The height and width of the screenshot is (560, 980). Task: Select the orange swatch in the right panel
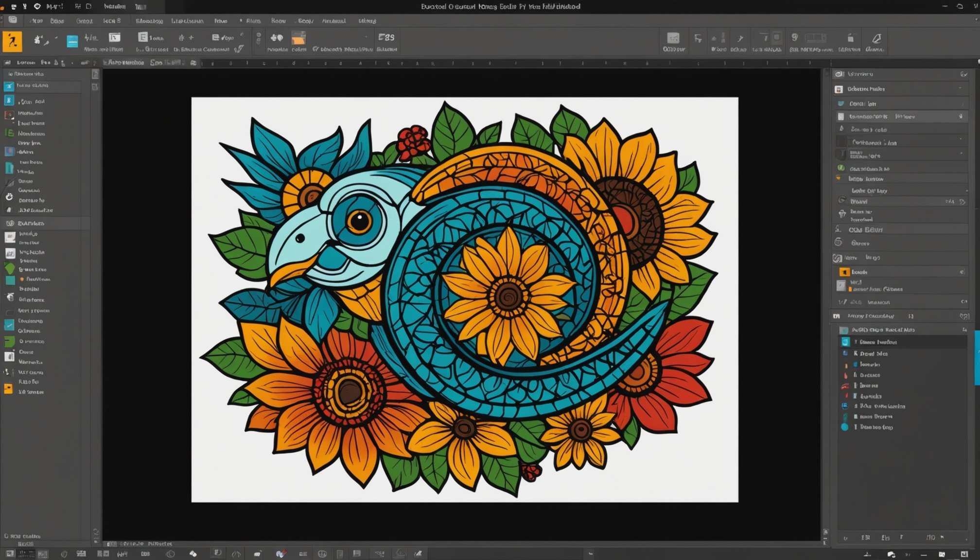click(x=844, y=272)
